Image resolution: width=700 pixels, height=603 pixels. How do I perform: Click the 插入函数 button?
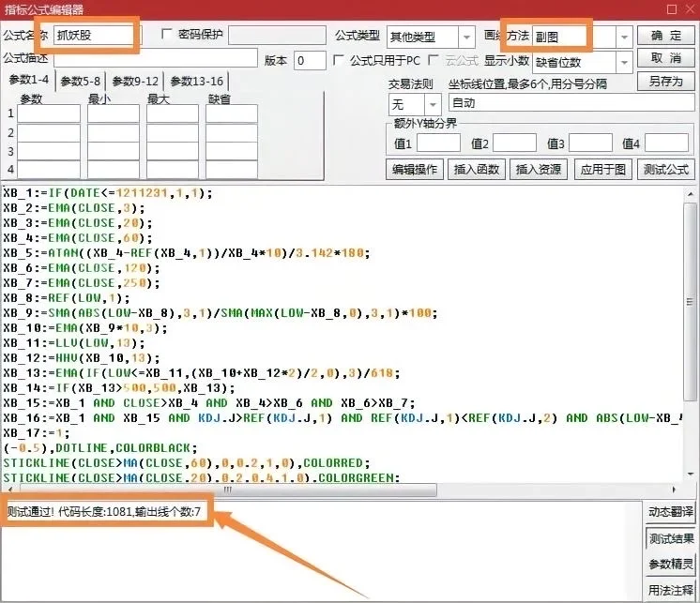477,170
